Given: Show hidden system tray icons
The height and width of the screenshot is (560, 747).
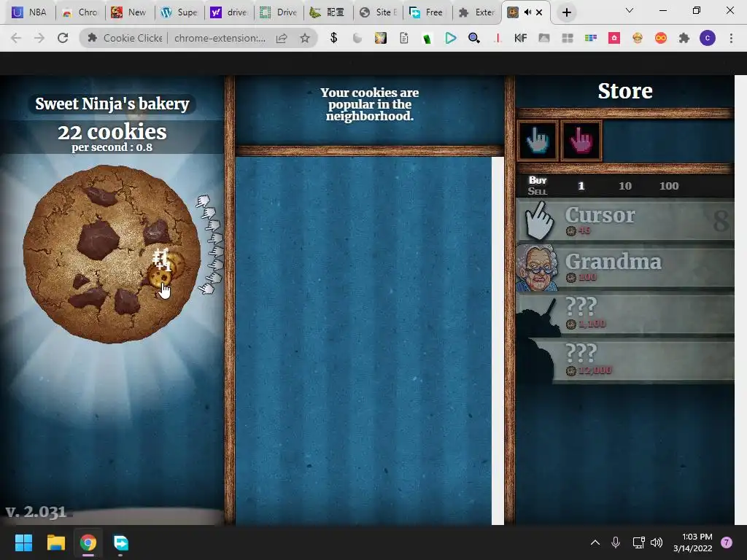Looking at the screenshot, I should [595, 542].
